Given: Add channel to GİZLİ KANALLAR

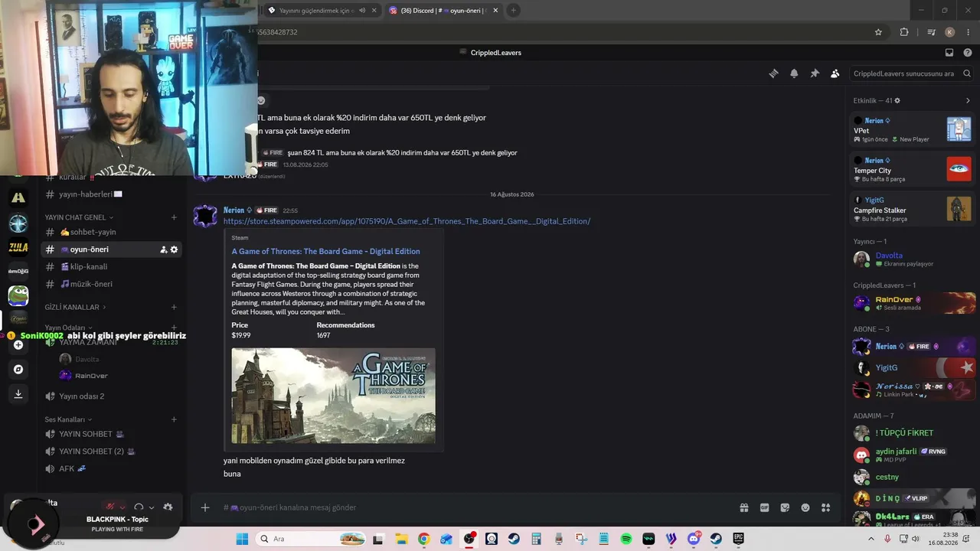Looking at the screenshot, I should (x=174, y=307).
